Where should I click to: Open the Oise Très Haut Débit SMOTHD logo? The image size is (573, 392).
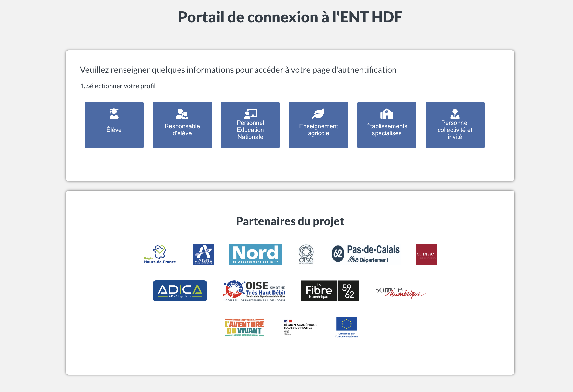(254, 291)
